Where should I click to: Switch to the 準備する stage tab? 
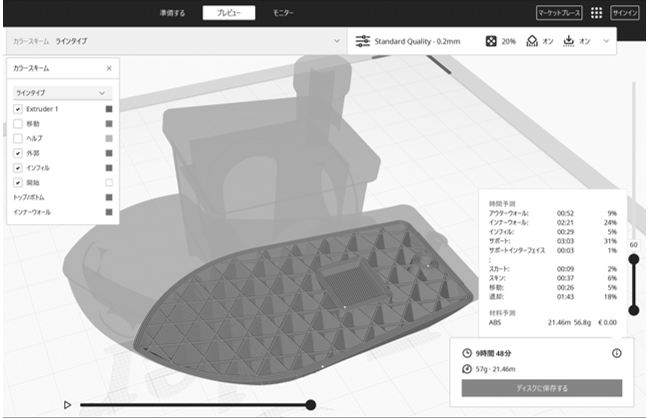coord(172,13)
